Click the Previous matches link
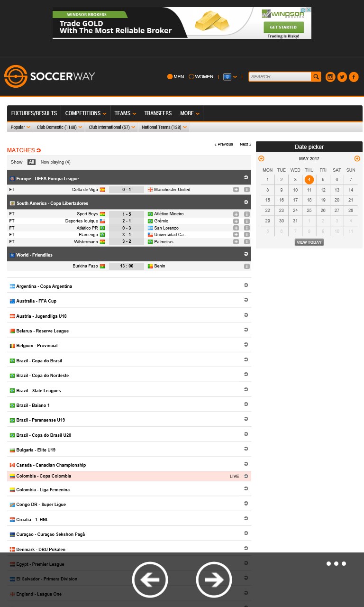Viewport: 364px width, 607px height. coord(224,144)
